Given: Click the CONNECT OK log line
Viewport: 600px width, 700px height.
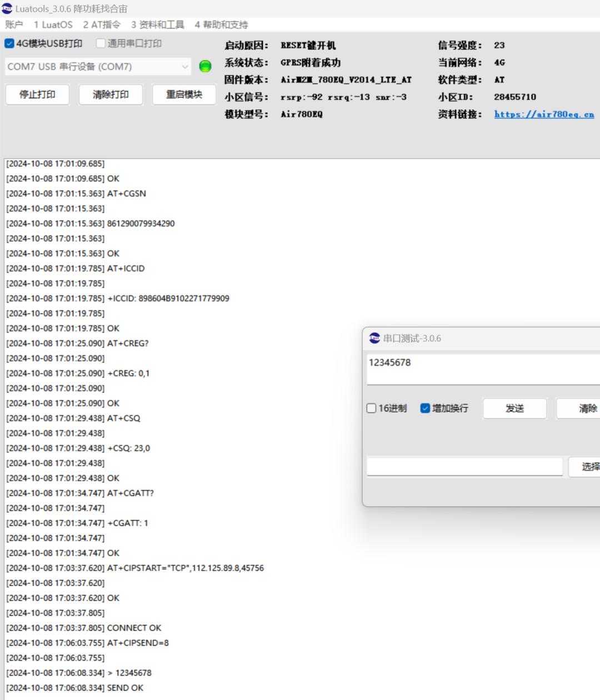Looking at the screenshot, I should pyautogui.click(x=84, y=628).
